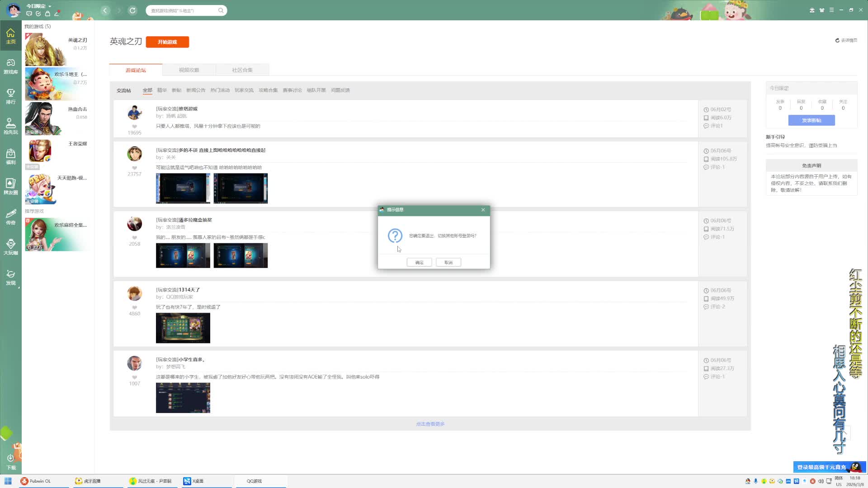
Task: Click the customer service headset icon
Action: point(812,10)
